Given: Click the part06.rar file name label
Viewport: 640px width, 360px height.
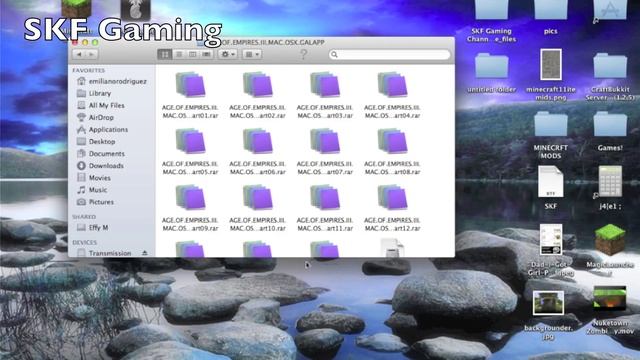Looking at the screenshot, I should (x=258, y=168).
